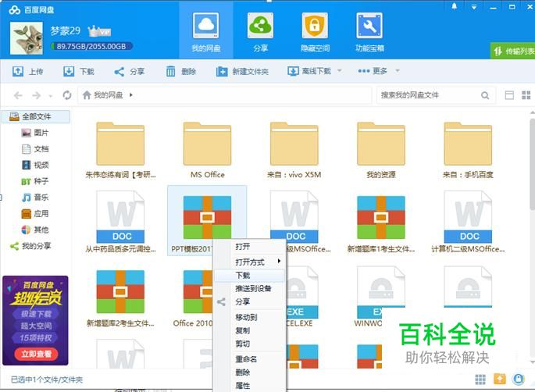
Task: Choose 复制 in the context menu
Action: coord(249,330)
